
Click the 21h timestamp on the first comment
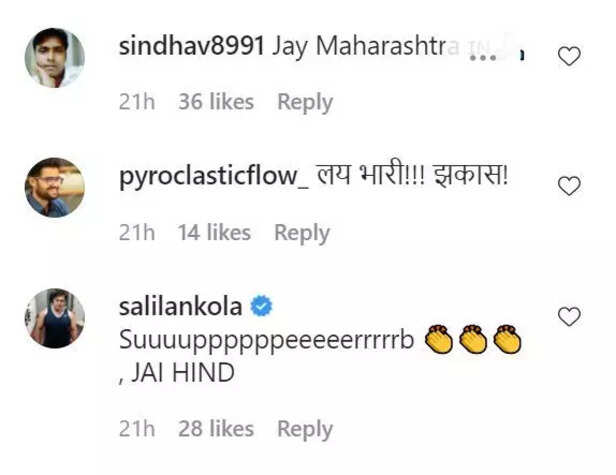(x=137, y=102)
